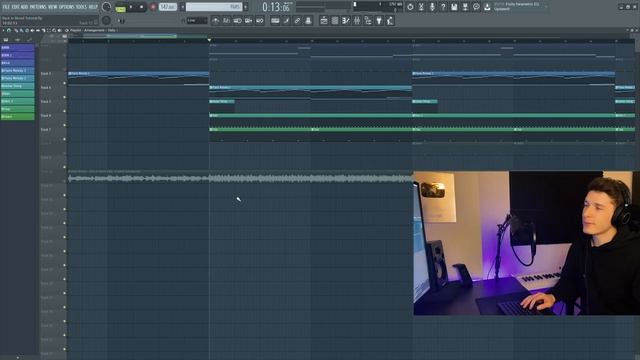640x360 pixels.
Task: Mute Track 5 using its LED
Action: (x=64, y=111)
